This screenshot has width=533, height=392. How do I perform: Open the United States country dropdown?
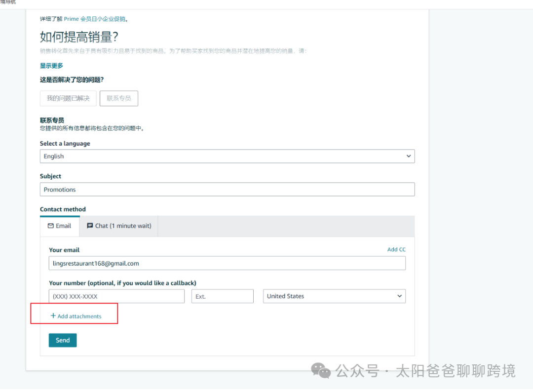[x=334, y=296]
